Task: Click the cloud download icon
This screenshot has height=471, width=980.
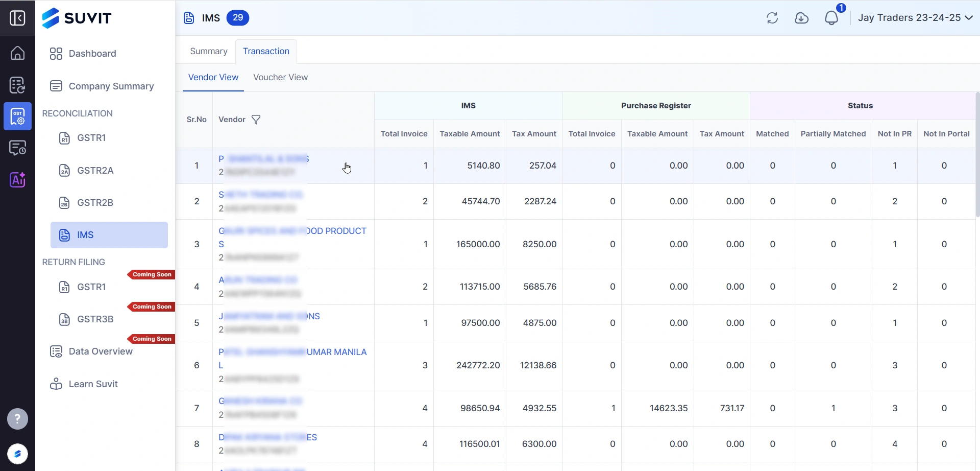Action: [x=801, y=18]
